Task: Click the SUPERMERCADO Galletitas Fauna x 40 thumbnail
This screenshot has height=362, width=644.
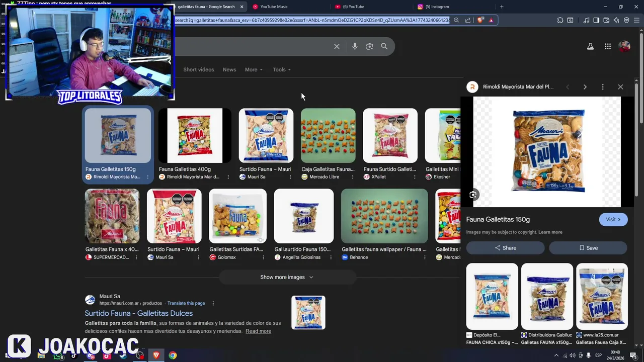Action: pos(112,216)
